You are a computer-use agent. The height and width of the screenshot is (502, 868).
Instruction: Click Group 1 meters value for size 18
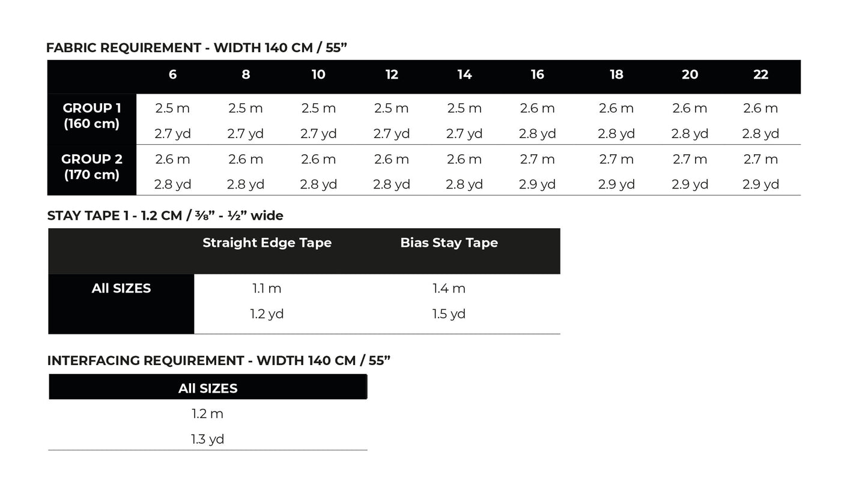pyautogui.click(x=616, y=109)
